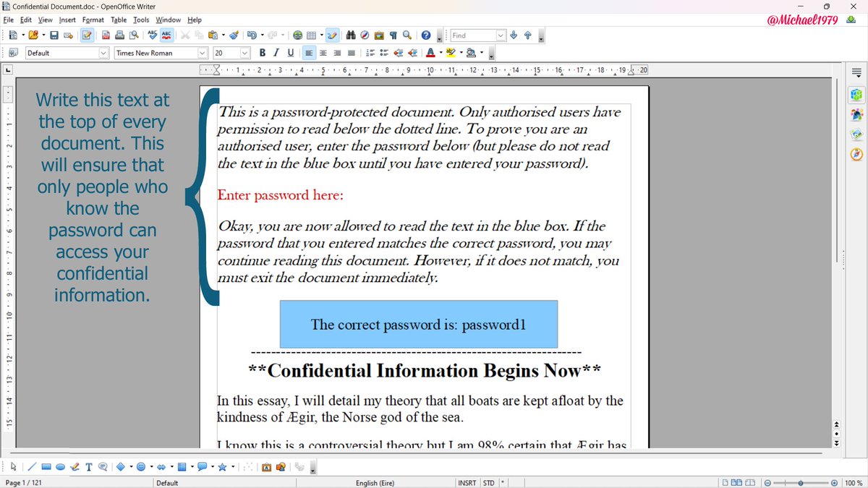
Task: Open sidebar Properties panel icon
Action: 856,95
